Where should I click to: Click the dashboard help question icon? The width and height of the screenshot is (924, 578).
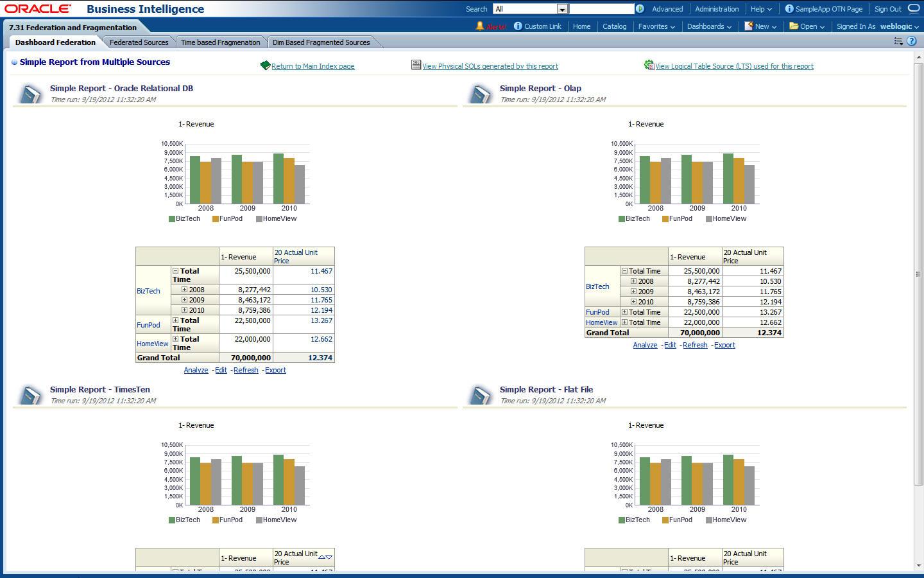pyautogui.click(x=911, y=41)
